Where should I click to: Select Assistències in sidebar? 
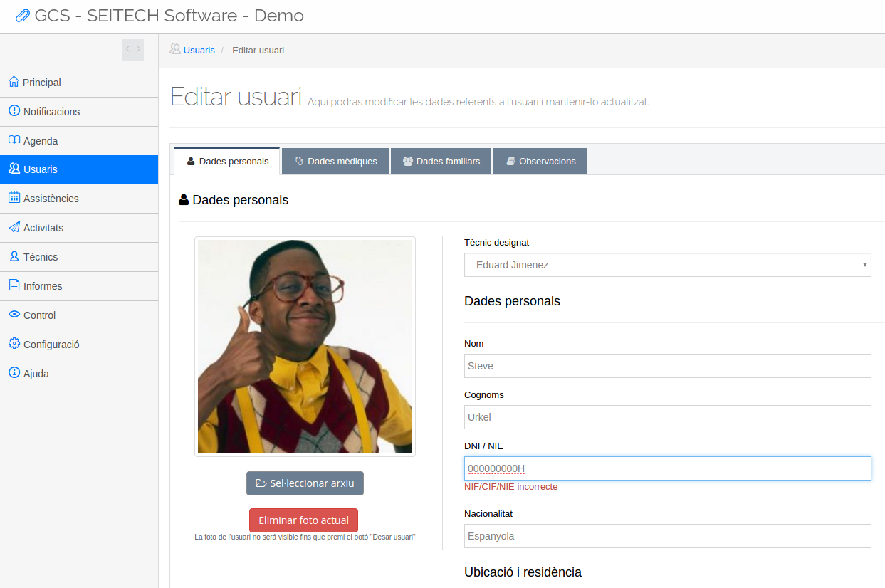(79, 199)
